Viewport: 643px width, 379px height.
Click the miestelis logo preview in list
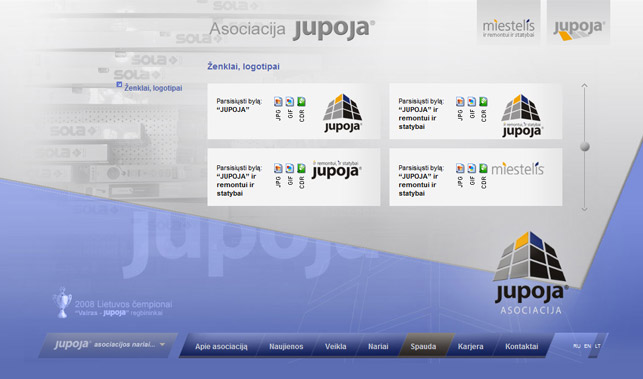click(518, 169)
